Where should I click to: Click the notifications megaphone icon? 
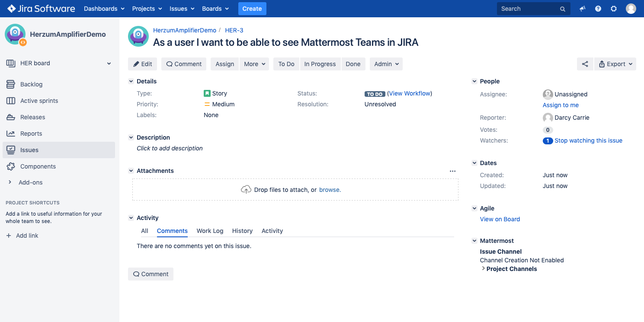pyautogui.click(x=583, y=9)
